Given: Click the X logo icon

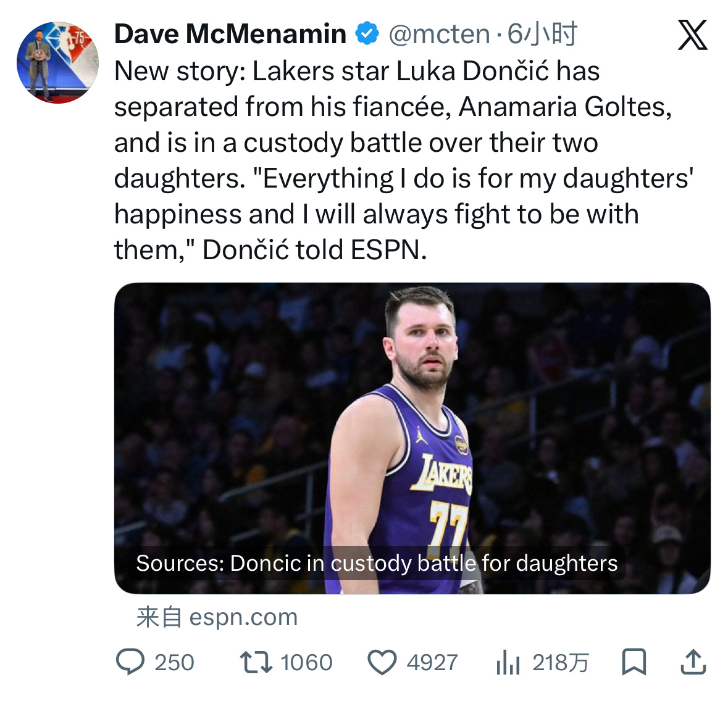Looking at the screenshot, I should [692, 35].
